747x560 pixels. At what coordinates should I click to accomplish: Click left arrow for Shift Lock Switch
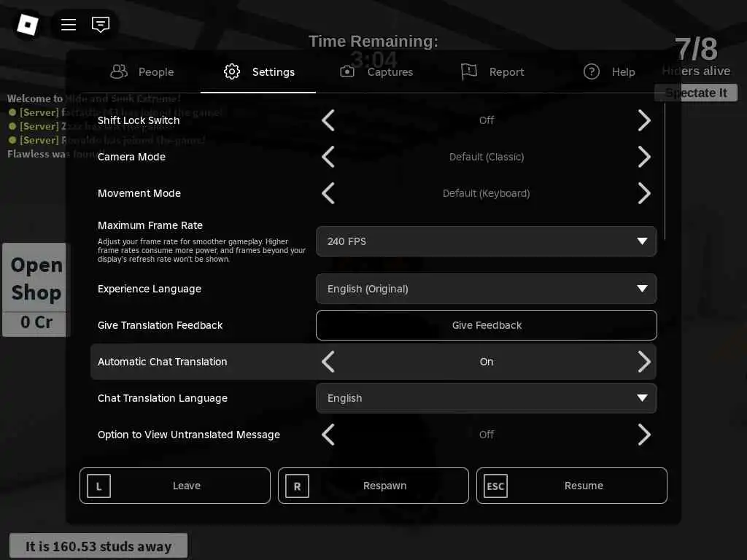point(328,120)
